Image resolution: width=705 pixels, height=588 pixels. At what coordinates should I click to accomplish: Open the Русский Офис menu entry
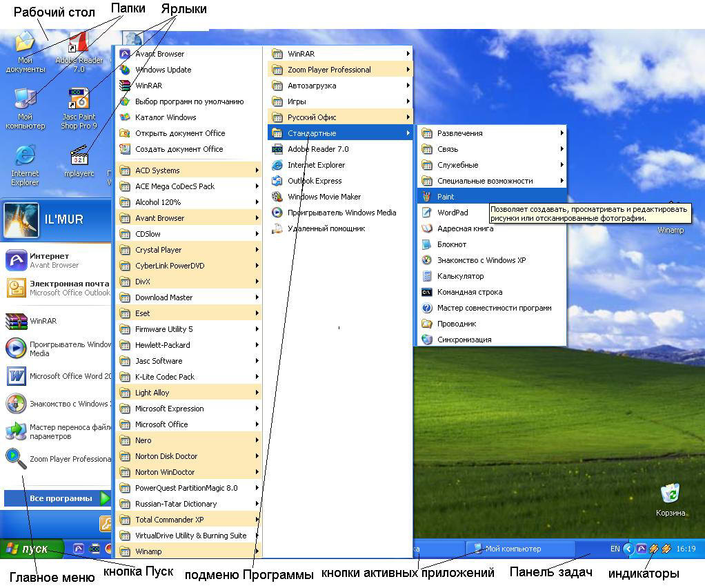pos(340,117)
